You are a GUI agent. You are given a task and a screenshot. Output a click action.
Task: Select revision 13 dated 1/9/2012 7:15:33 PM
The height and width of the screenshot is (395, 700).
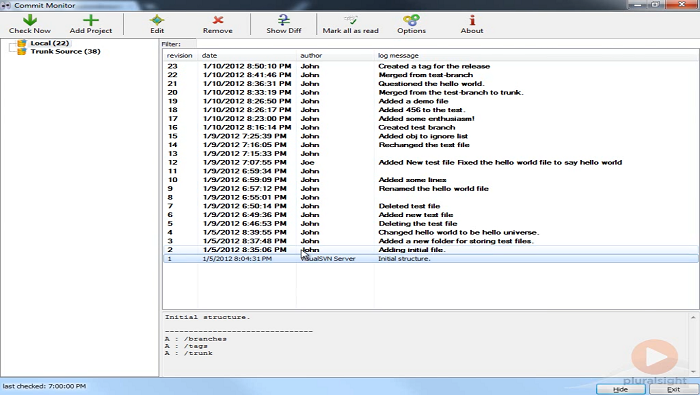click(431, 154)
